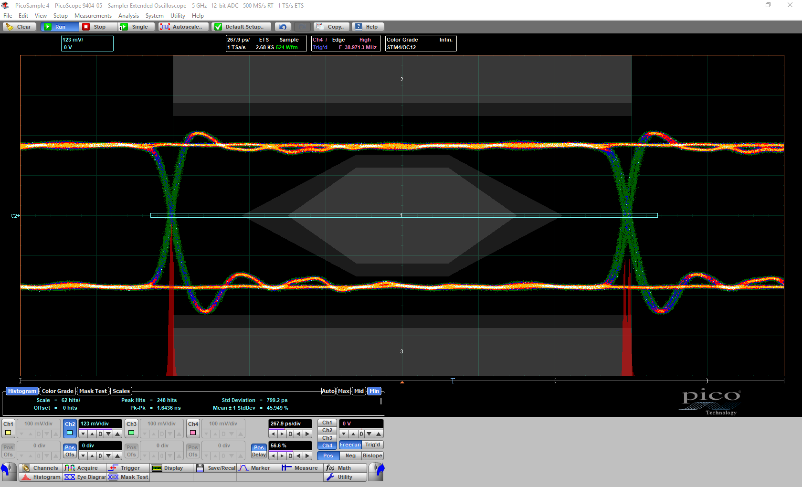Screen dimensions: 802x487
Task: Open Help from the toolbar
Action: [x=367, y=27]
